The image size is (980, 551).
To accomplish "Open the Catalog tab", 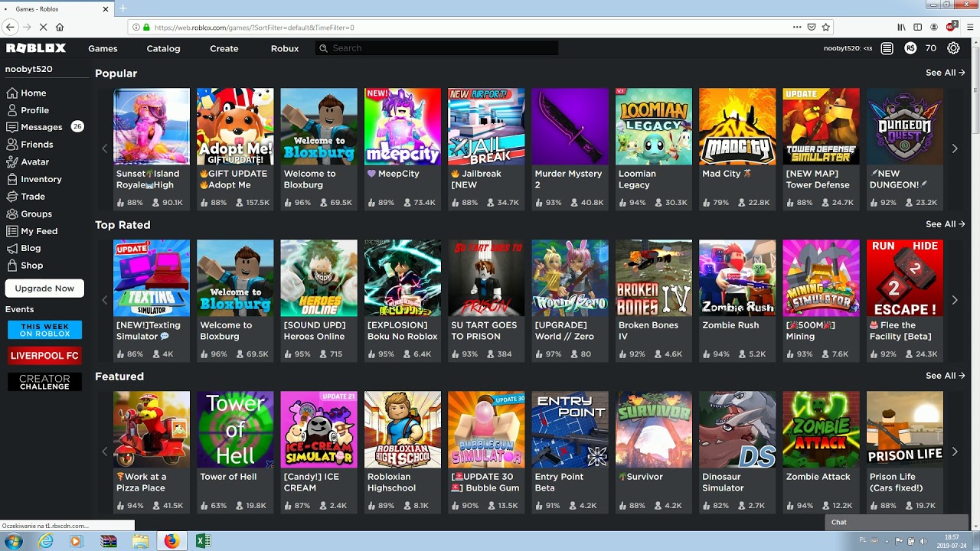I will (x=163, y=48).
